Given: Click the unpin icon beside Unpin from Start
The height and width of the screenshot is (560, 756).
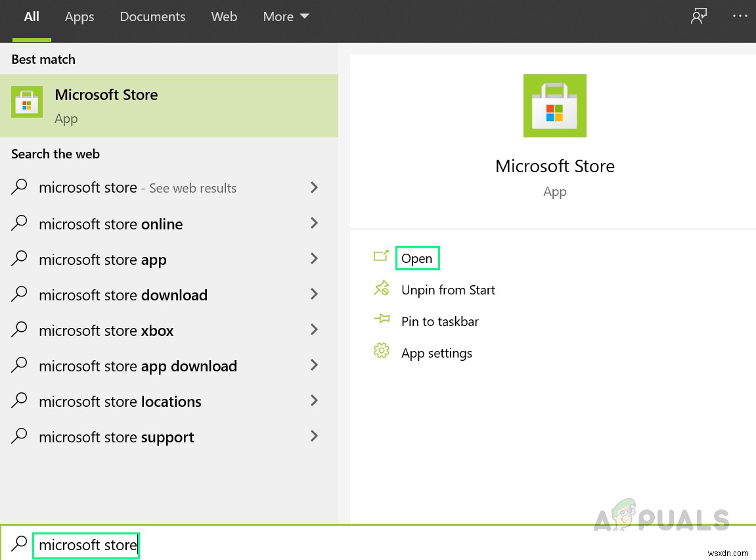Looking at the screenshot, I should click(382, 288).
